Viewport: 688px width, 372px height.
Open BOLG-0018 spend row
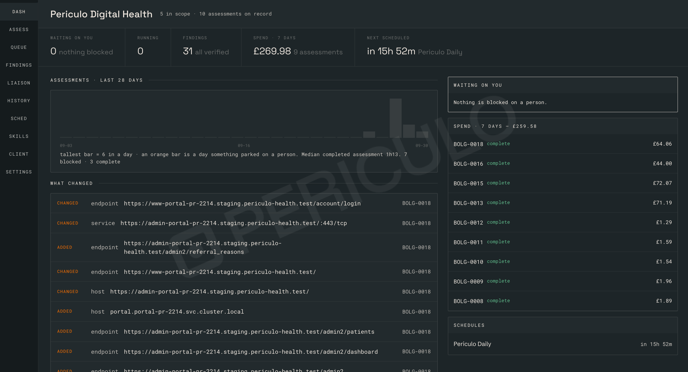point(563,144)
